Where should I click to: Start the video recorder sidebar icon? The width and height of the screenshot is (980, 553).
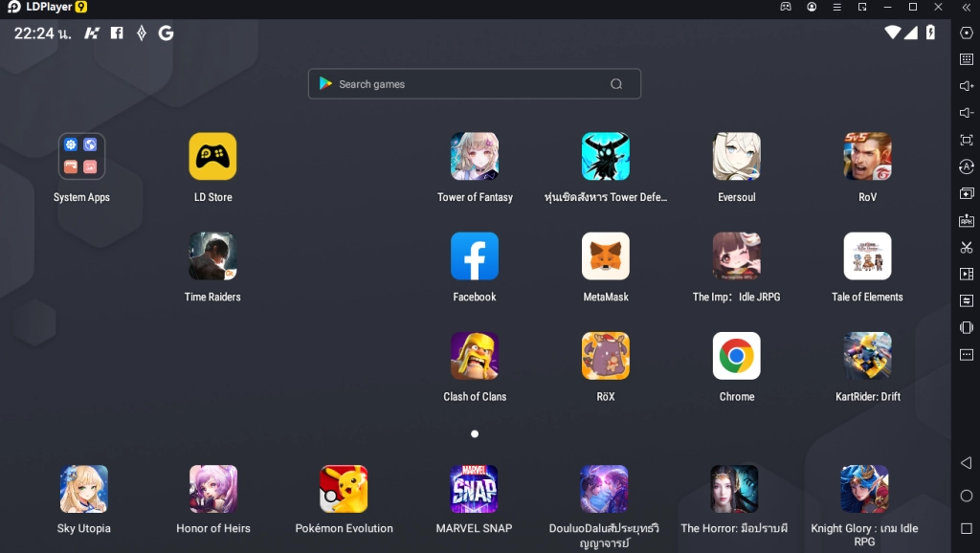click(967, 274)
